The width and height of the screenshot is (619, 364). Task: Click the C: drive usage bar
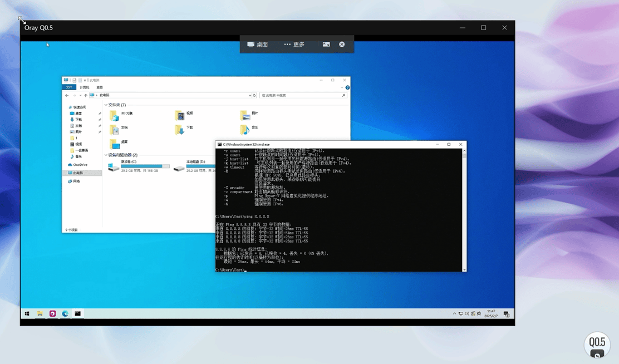click(145, 166)
